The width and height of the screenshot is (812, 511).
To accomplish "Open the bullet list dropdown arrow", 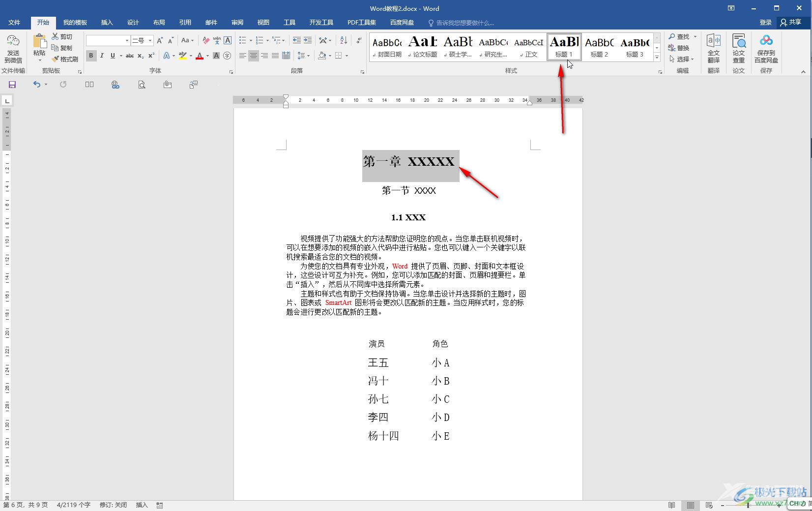I will coord(251,40).
